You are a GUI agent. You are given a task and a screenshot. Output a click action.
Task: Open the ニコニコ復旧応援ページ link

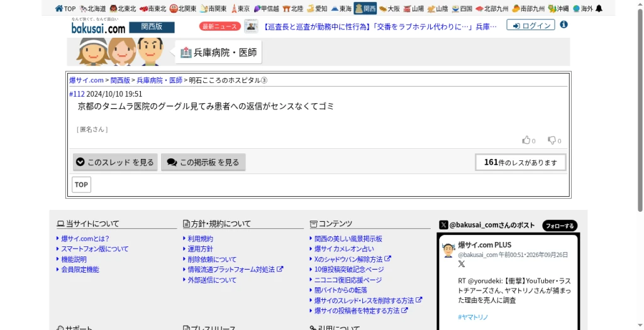coord(348,280)
